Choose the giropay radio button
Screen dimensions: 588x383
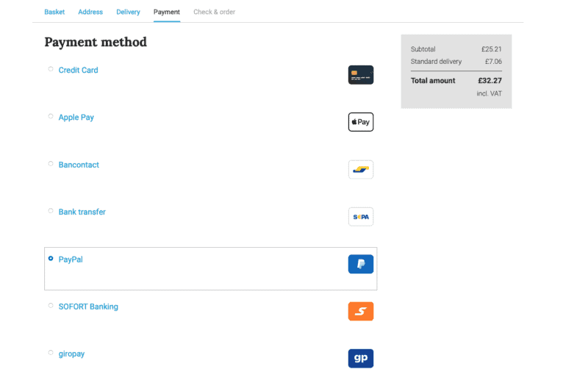click(51, 353)
